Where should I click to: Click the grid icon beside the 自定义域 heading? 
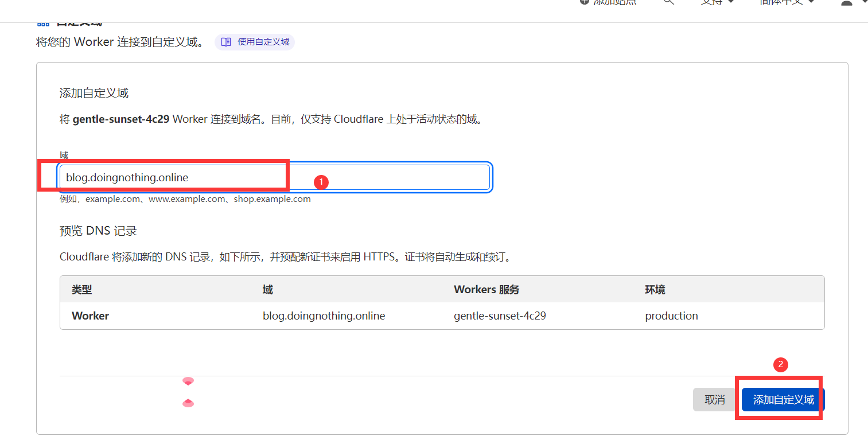pos(43,24)
